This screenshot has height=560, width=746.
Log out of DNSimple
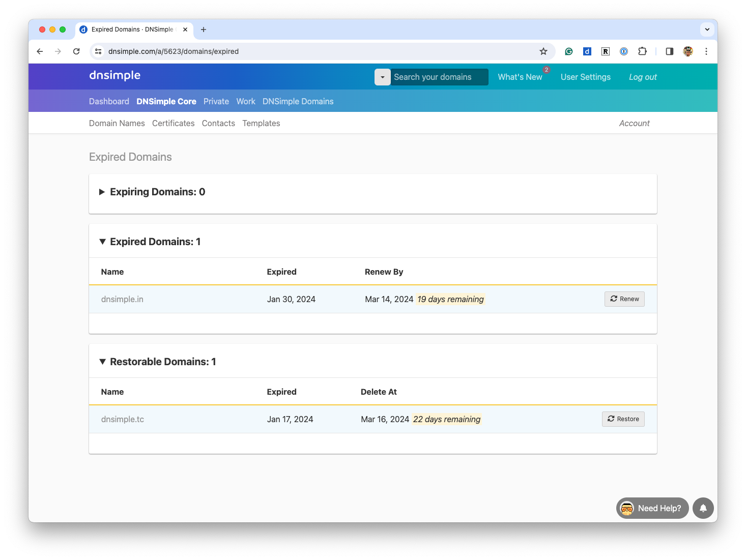click(x=643, y=77)
